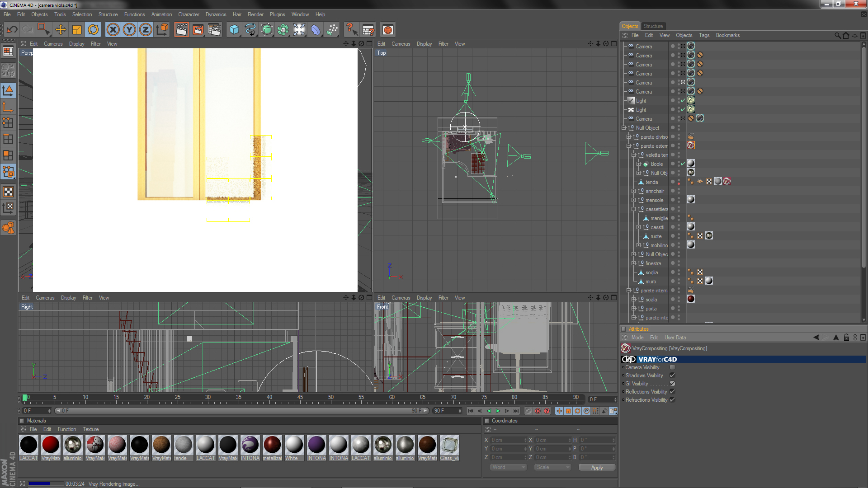Click the Spline tool icon
Image resolution: width=868 pixels, height=488 pixels.
tap(250, 30)
